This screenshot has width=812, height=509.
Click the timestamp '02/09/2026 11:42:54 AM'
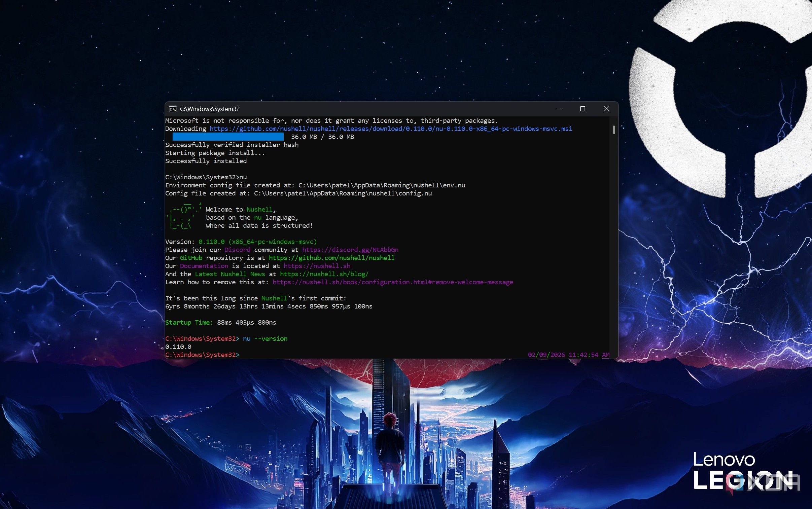(569, 355)
